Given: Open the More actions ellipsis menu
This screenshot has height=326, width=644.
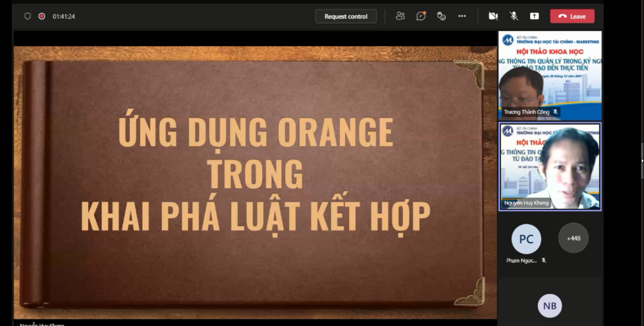Looking at the screenshot, I should [462, 16].
